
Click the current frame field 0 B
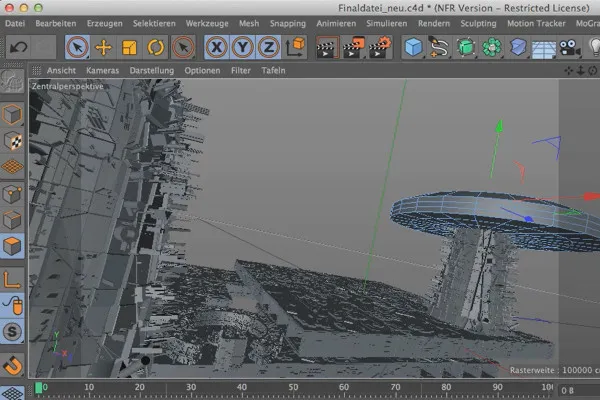pos(578,390)
